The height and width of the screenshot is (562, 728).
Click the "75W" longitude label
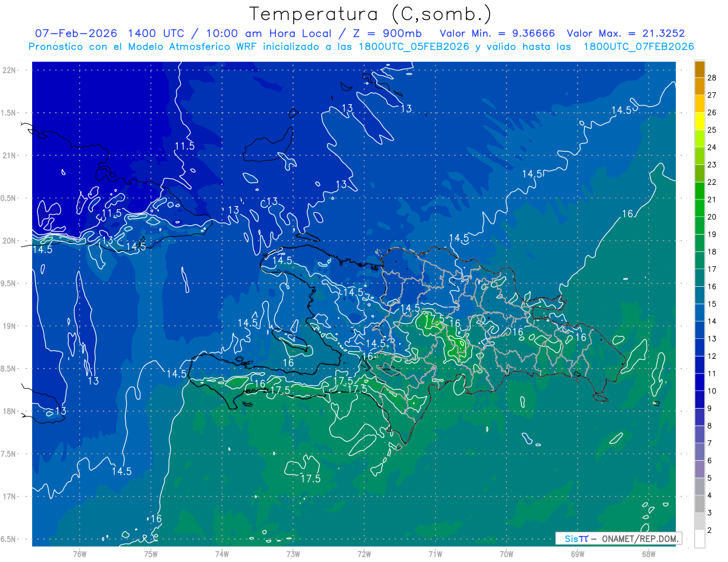(x=150, y=554)
